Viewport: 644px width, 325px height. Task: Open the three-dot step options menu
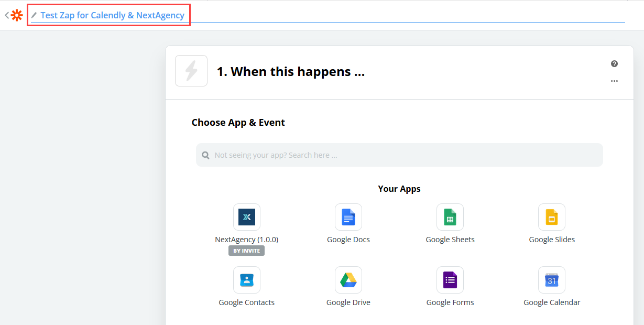[x=614, y=81]
